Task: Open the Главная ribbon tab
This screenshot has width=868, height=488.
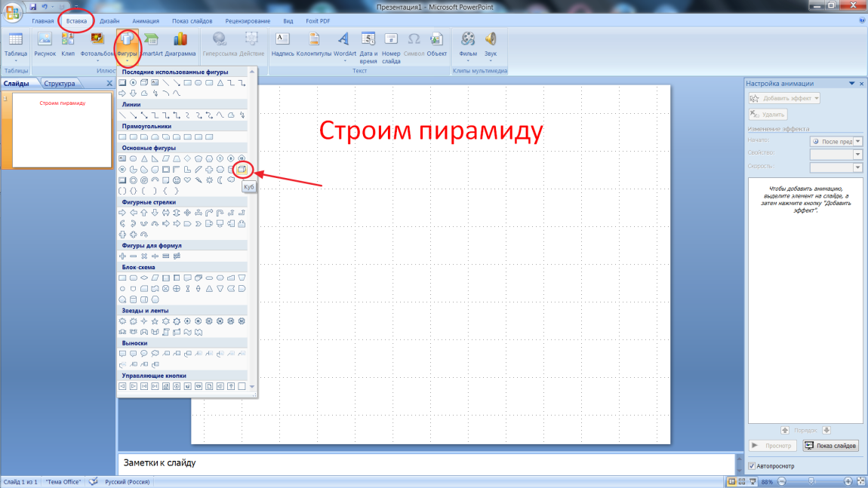Action: 42,21
